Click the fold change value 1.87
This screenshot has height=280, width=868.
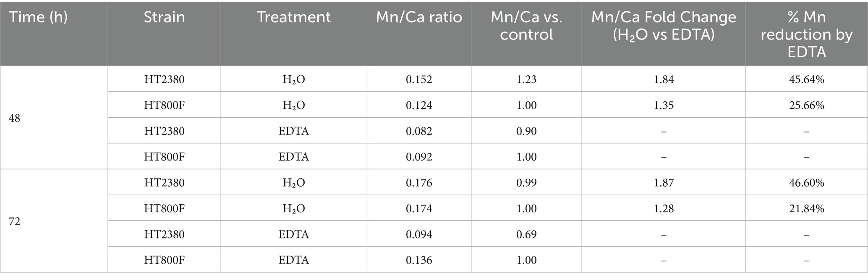pos(664,183)
